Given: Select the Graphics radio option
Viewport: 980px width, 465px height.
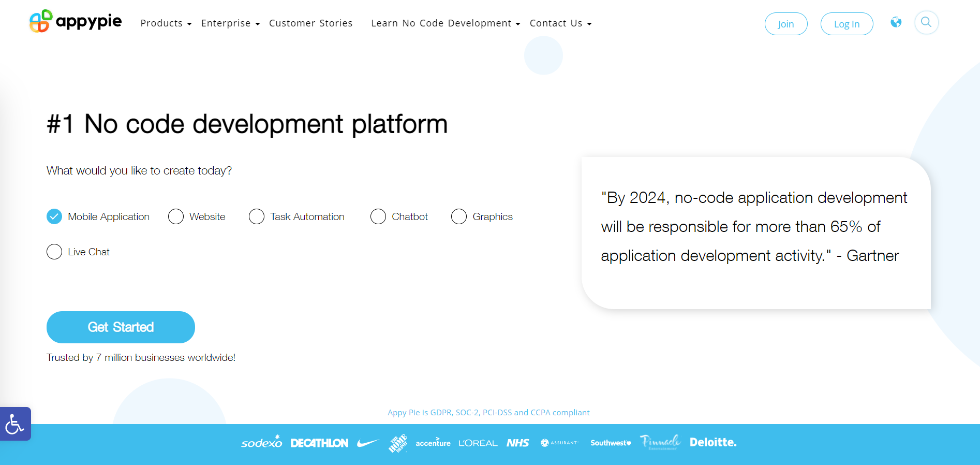Looking at the screenshot, I should coord(459,216).
